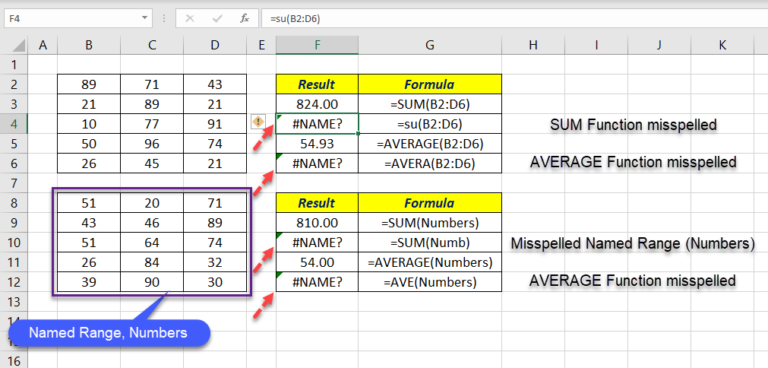Select column J header
This screenshot has height=368, width=768.
[659, 45]
